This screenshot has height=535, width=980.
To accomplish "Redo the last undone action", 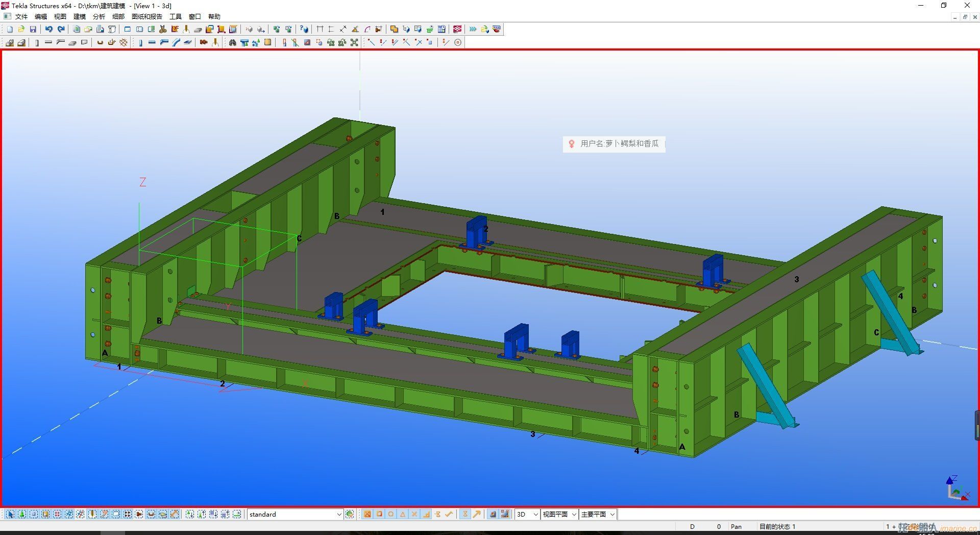I will tap(61, 29).
